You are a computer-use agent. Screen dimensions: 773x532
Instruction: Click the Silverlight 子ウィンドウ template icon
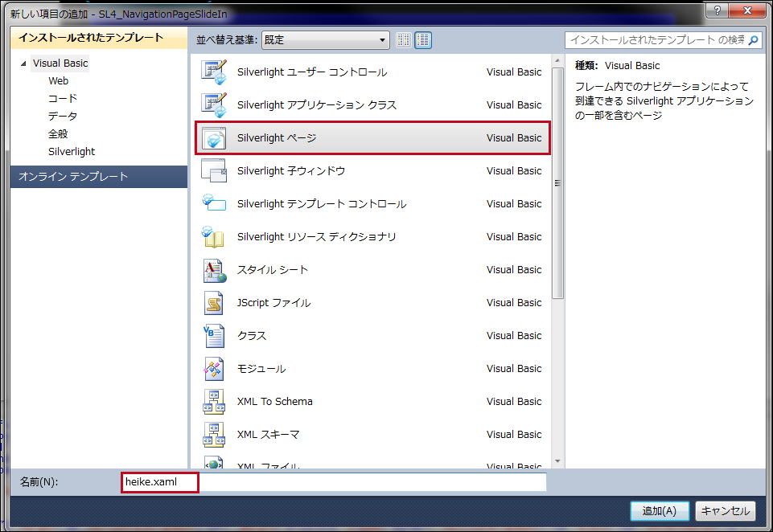tap(214, 171)
